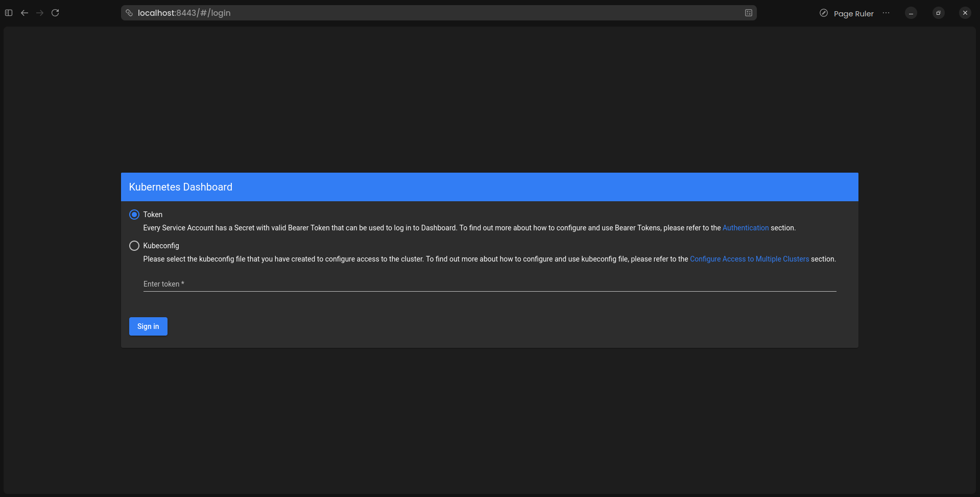The width and height of the screenshot is (980, 497).
Task: Click the Page Ruler label
Action: (853, 13)
